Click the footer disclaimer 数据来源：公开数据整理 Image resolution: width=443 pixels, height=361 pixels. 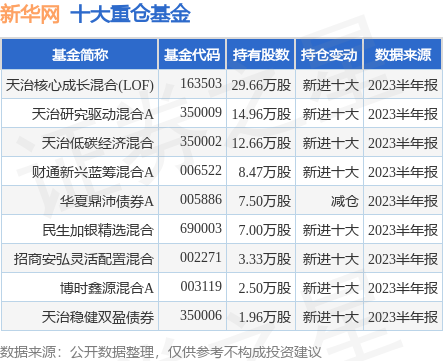point(77,352)
